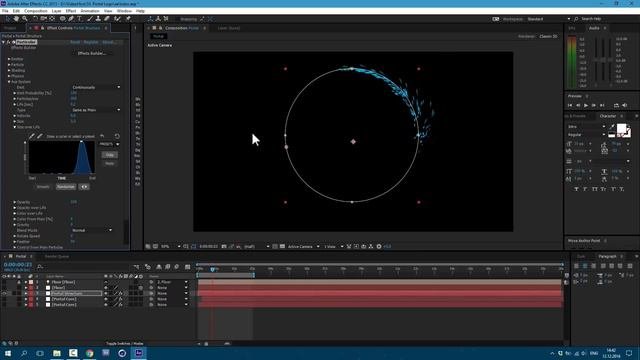
Task: Toggle effect switch on first Portal Core layer
Action: click(x=120, y=299)
